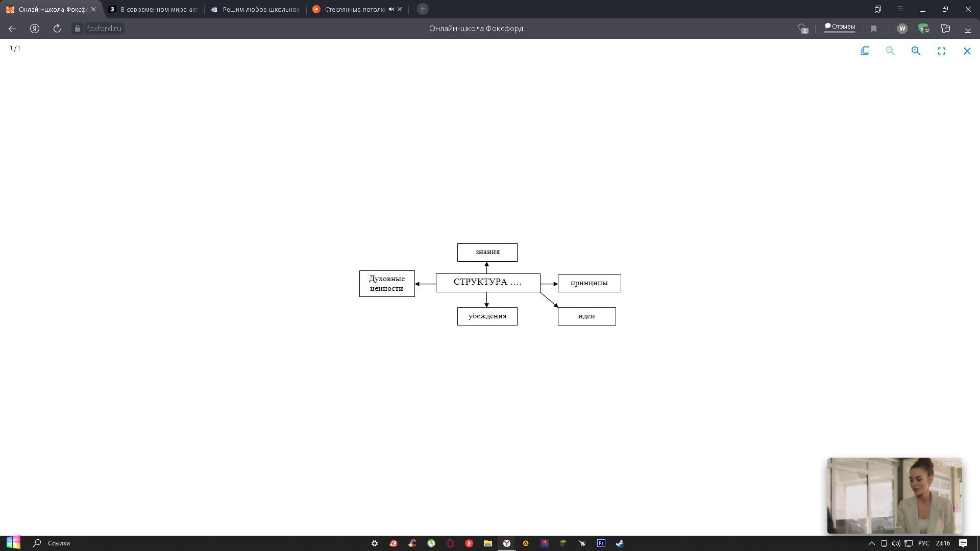Go back to the previous page
Viewport: 980px width, 551px height.
(x=12, y=29)
